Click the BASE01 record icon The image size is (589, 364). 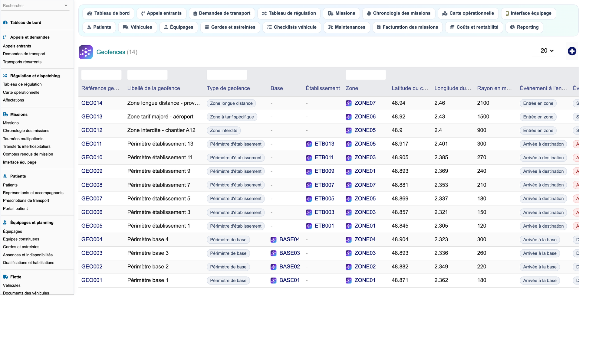[x=273, y=281]
